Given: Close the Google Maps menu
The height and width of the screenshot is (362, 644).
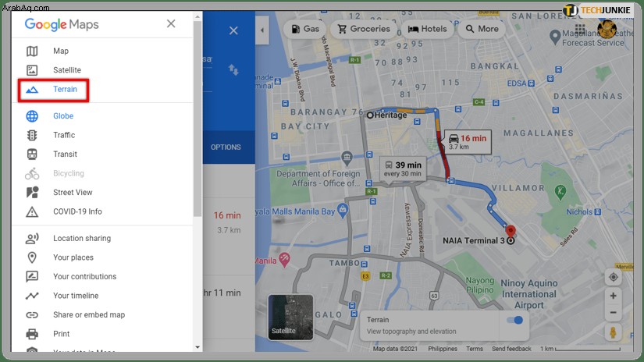Looking at the screenshot, I should coord(171,24).
